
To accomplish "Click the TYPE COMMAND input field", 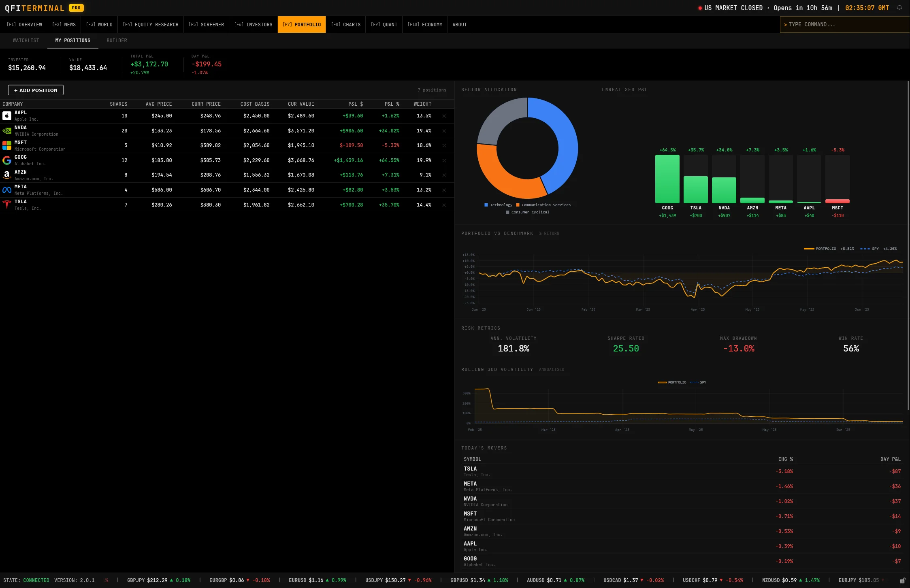I will (844, 24).
